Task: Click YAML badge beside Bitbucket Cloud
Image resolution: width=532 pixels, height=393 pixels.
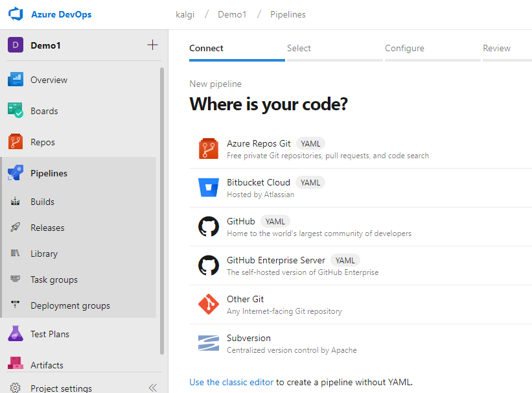Action: (310, 183)
